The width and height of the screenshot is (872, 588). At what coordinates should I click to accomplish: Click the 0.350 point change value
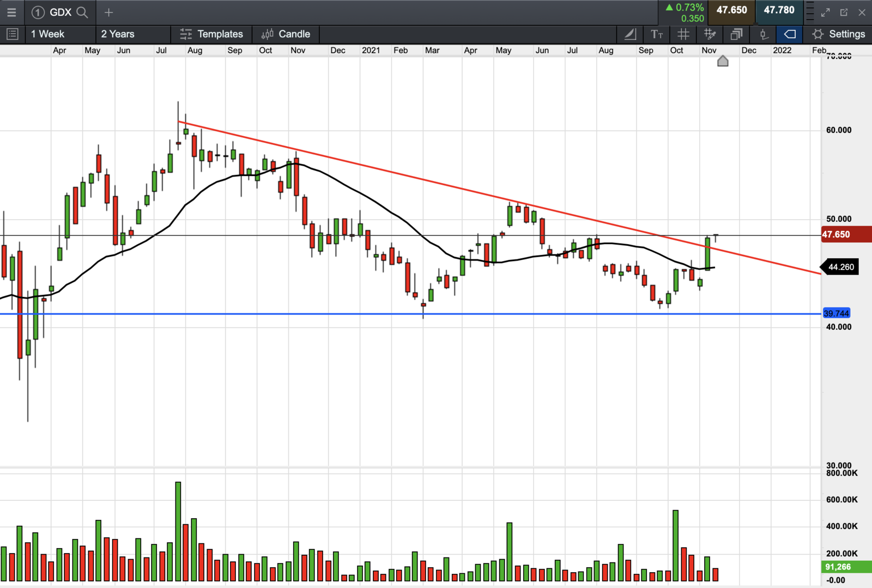[692, 19]
